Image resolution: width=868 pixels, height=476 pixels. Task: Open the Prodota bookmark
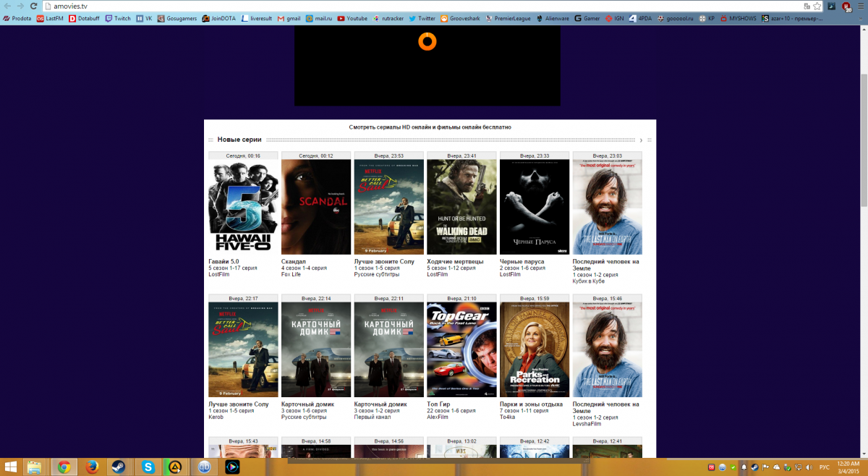17,18
